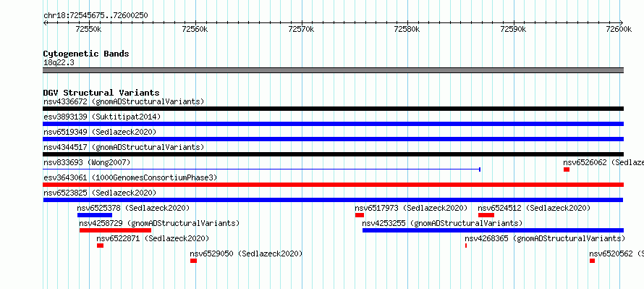Image resolution: width=644 pixels, height=289 pixels.
Task: Select the red bar under nsv4258729
Action: (115, 230)
